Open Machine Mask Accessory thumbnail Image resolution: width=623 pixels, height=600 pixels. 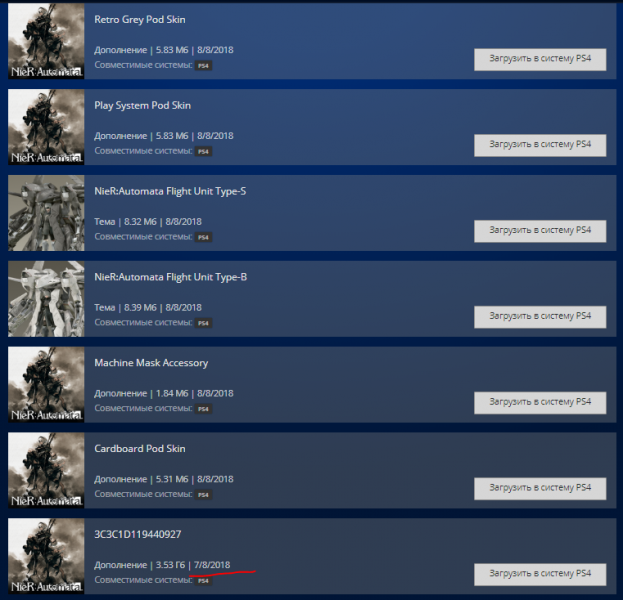click(x=46, y=384)
